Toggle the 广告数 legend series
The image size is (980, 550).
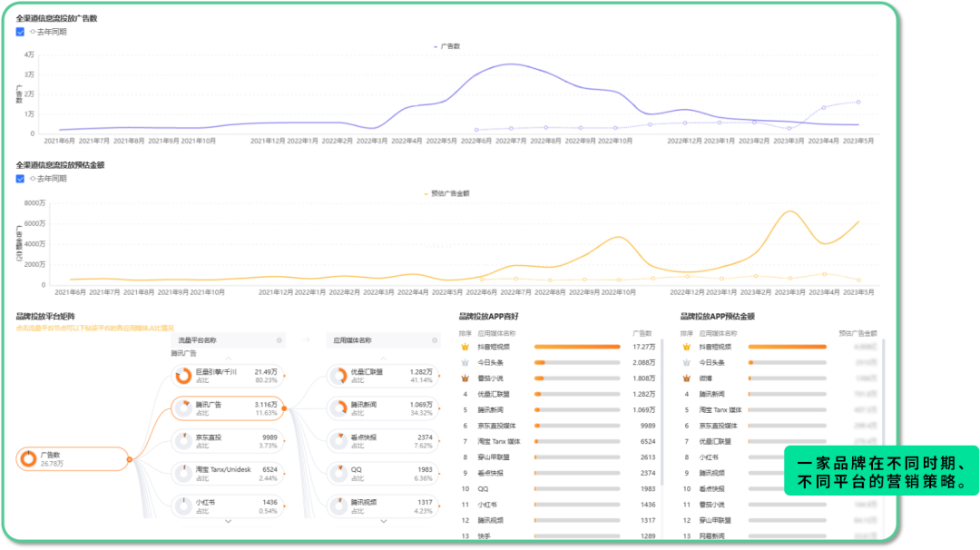(446, 46)
